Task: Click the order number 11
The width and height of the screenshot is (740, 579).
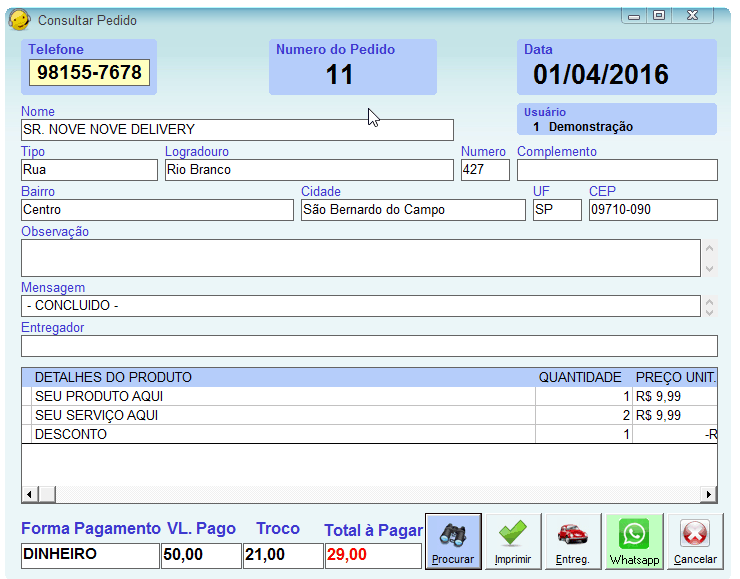Action: (339, 75)
